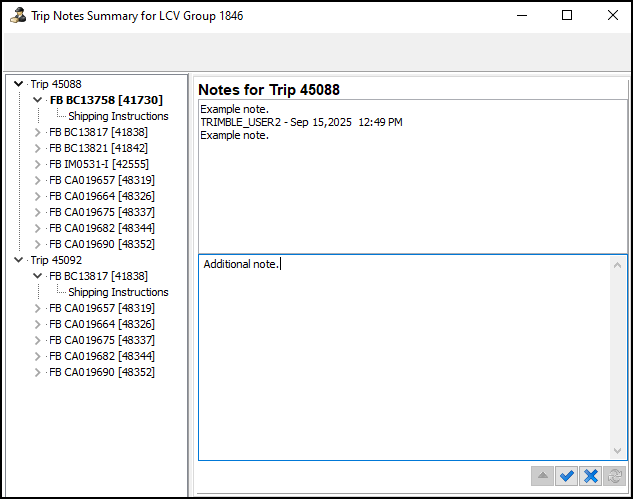Viewport: 633px width, 499px height.
Task: Select FB CA019657 [48319] row in Trip 45092
Action: 102,308
